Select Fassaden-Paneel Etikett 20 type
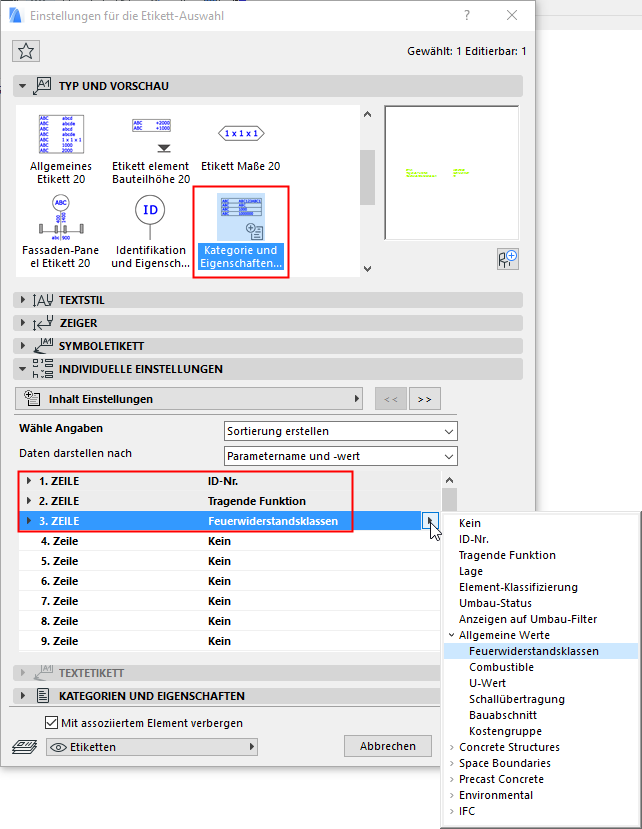 click(x=61, y=232)
